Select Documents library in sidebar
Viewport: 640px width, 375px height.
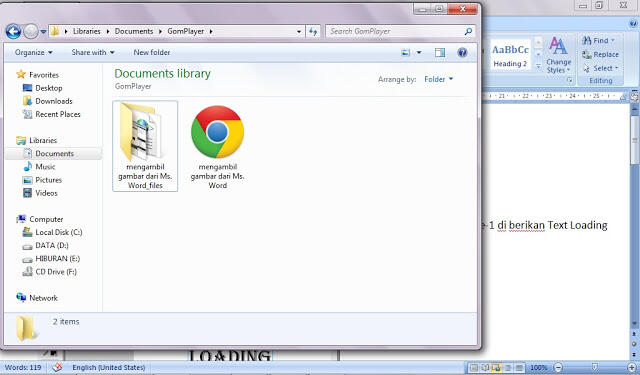pos(49,153)
